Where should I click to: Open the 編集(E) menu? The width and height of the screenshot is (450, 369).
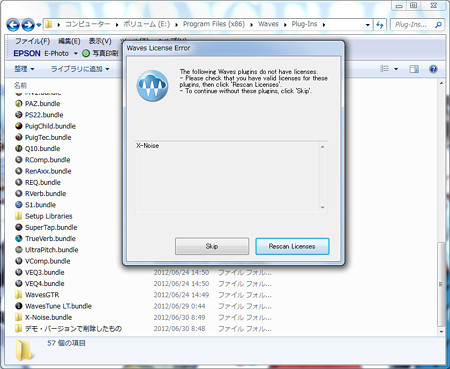tap(69, 41)
